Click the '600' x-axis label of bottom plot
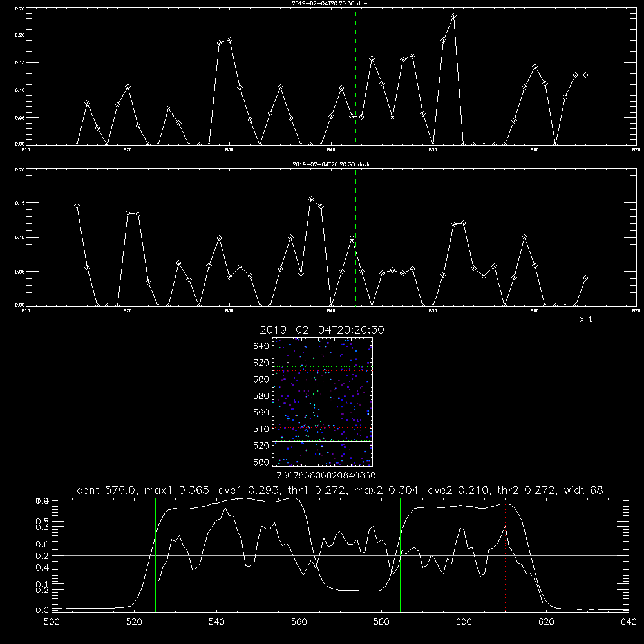644x644 pixels. point(464,622)
